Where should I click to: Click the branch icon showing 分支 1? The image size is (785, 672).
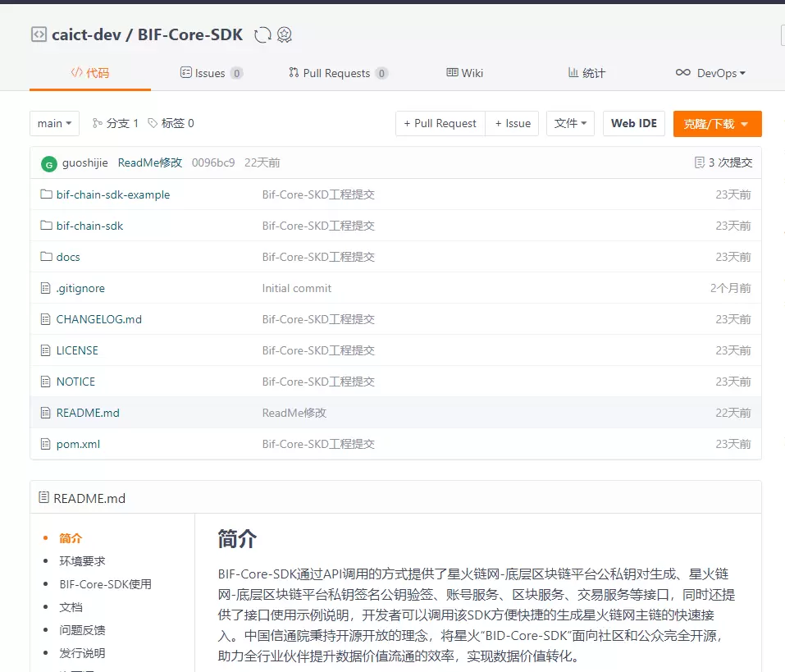click(98, 123)
